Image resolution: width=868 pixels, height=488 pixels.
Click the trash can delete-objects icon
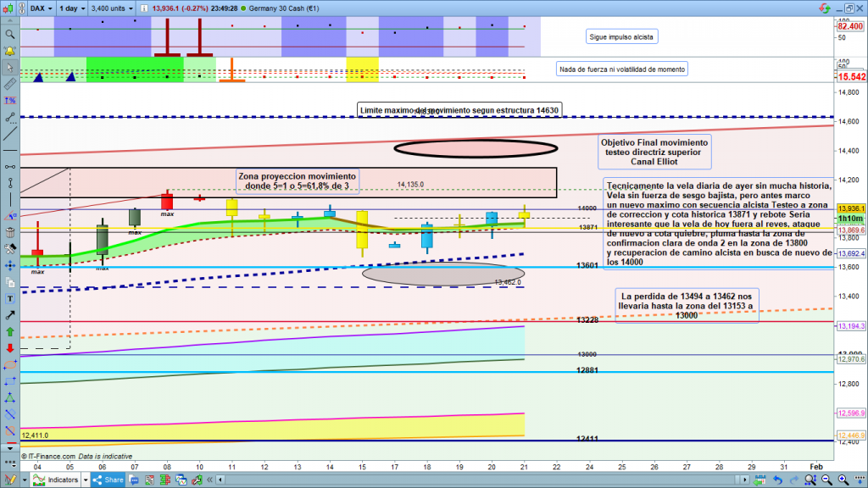[x=9, y=231]
